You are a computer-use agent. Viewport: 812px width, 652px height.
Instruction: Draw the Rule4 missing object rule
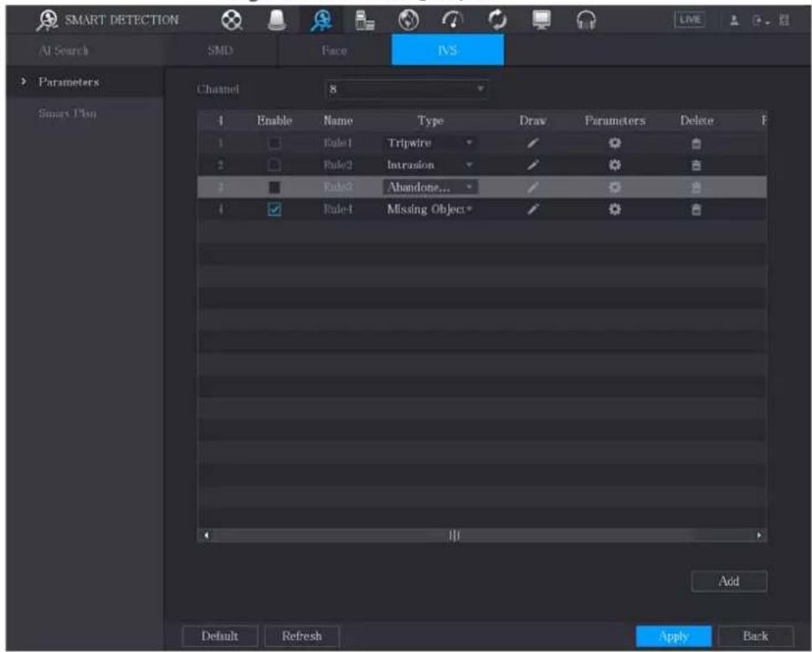click(532, 209)
